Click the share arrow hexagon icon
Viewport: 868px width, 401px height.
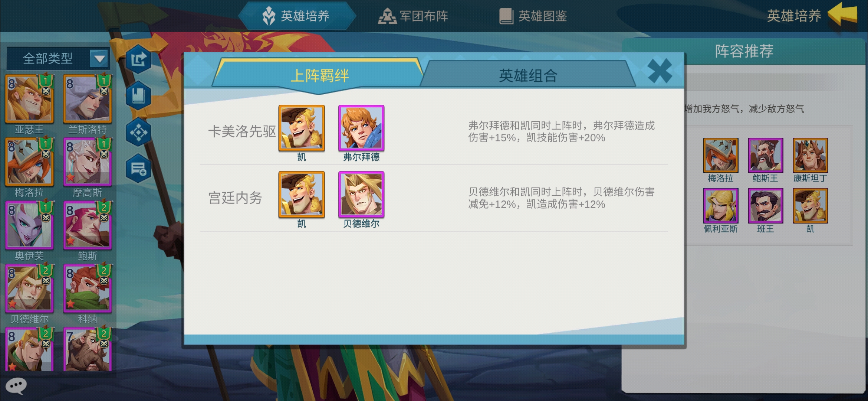[139, 59]
